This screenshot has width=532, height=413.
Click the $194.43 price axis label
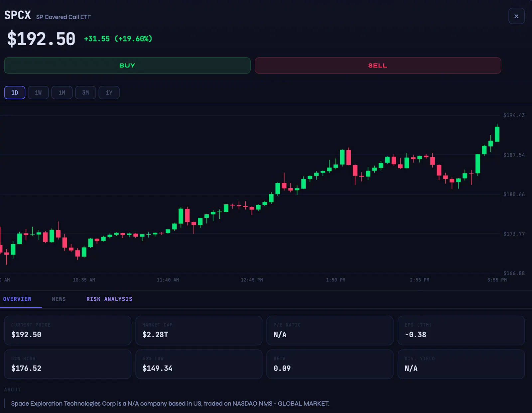point(514,115)
